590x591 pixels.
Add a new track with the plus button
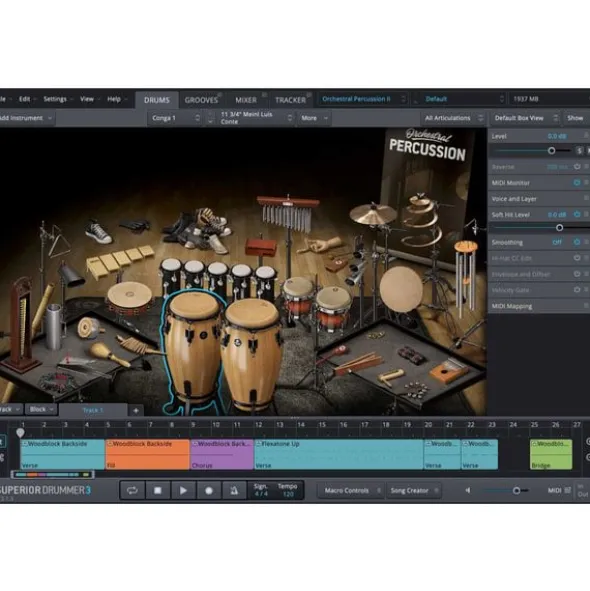[136, 410]
